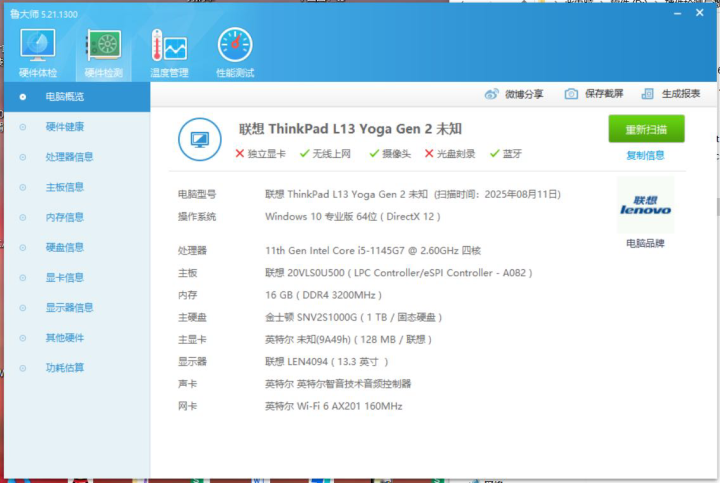720x483 pixels.
Task: Click the 英特尔 未知(9A49h) graphics value
Action: click(x=348, y=340)
